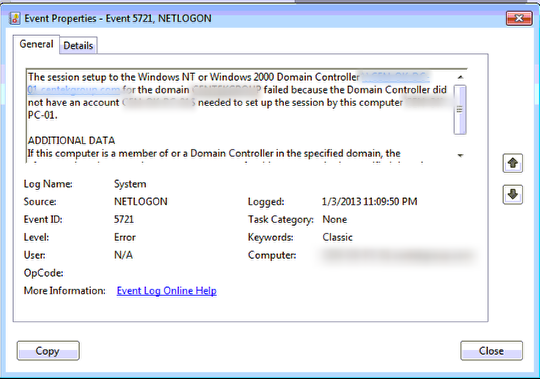Click the description scrollbar down arrow
The image size is (540, 379).
click(x=460, y=155)
